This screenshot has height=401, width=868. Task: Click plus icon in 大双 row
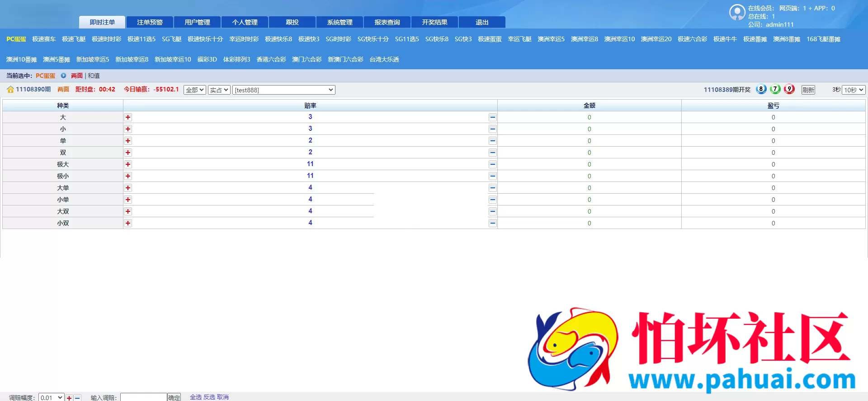(128, 211)
